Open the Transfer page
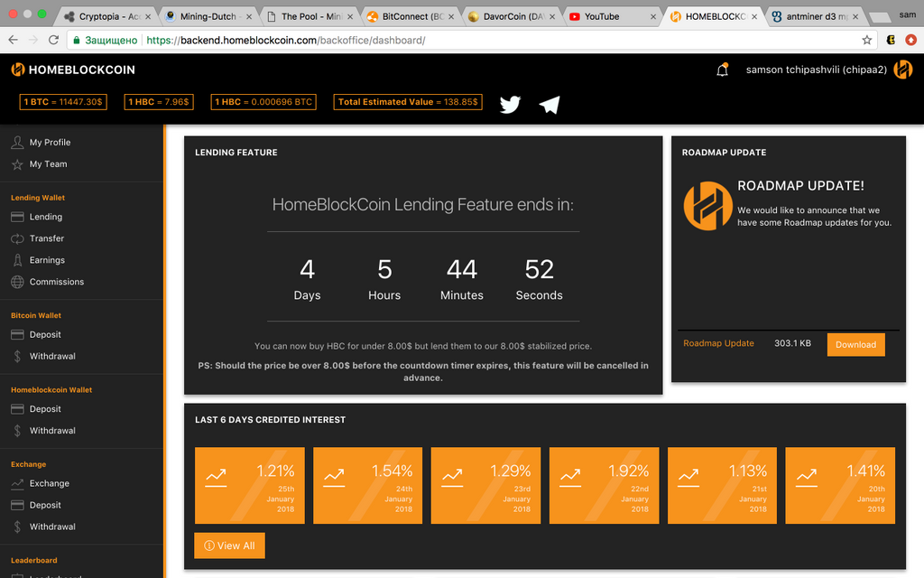 click(47, 238)
